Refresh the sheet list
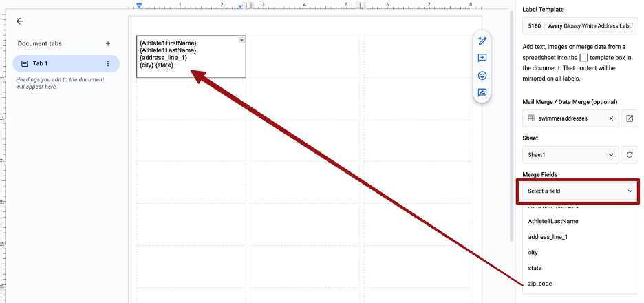The image size is (644, 303). click(629, 155)
